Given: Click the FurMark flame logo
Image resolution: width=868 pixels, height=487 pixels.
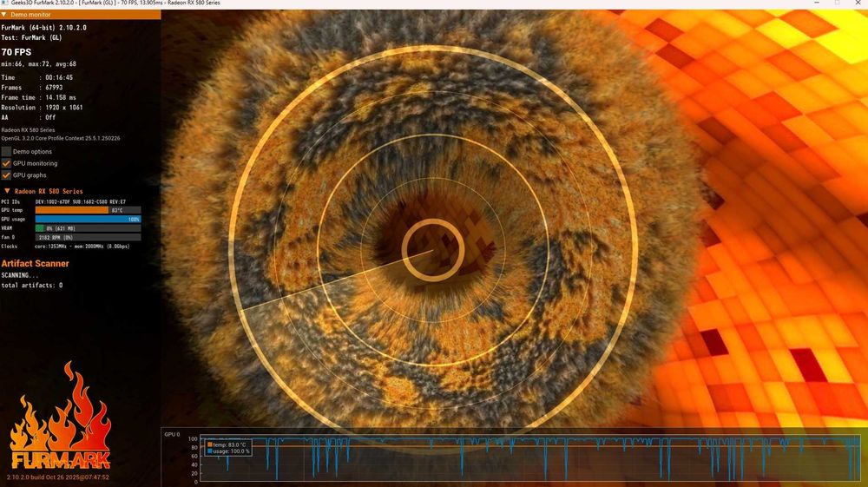Looking at the screenshot, I should pos(60,416).
